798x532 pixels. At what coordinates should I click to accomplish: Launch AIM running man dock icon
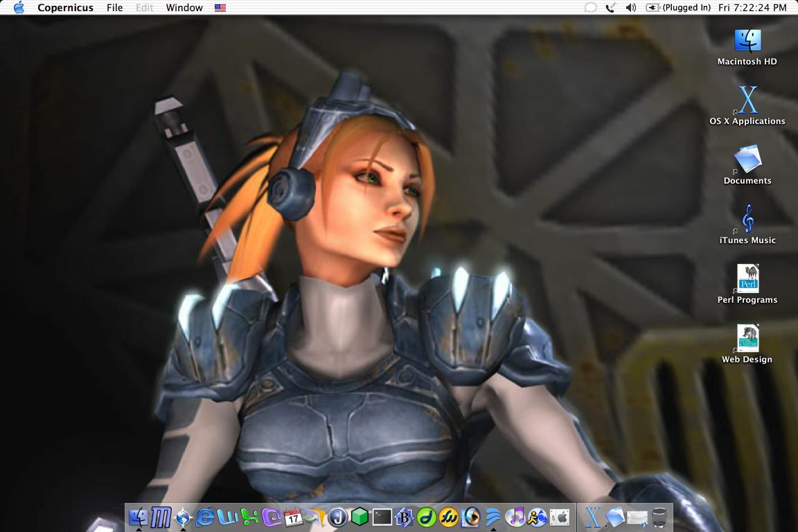point(537,517)
